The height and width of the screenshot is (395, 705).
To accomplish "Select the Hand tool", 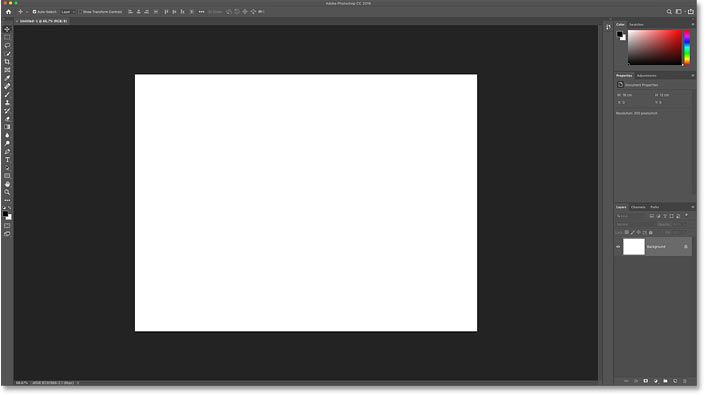I will [7, 184].
